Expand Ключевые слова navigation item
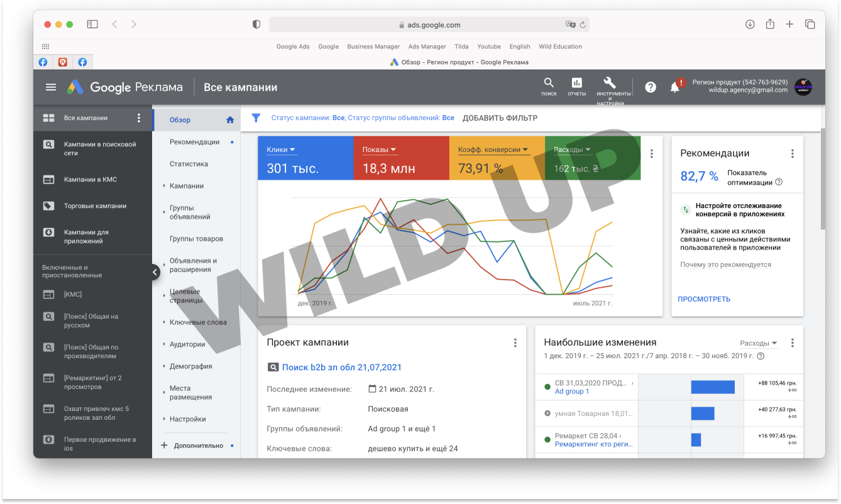 (198, 322)
